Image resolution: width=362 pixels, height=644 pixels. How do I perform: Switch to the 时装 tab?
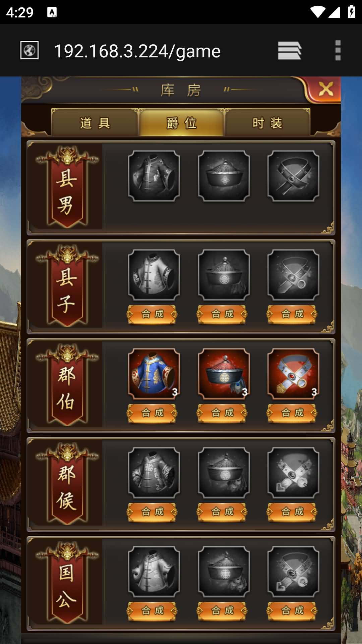(x=267, y=123)
